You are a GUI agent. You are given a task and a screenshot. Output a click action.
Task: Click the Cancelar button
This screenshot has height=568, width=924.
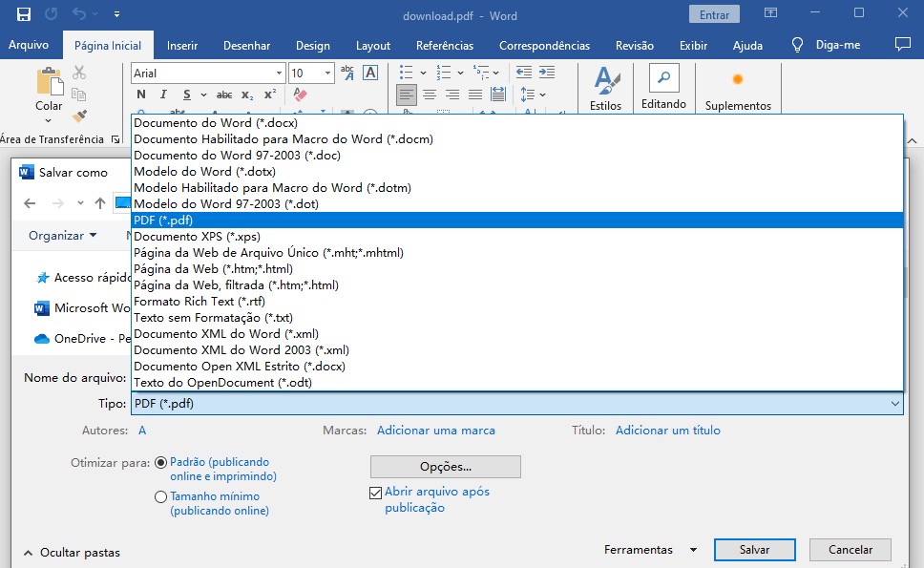[850, 550]
